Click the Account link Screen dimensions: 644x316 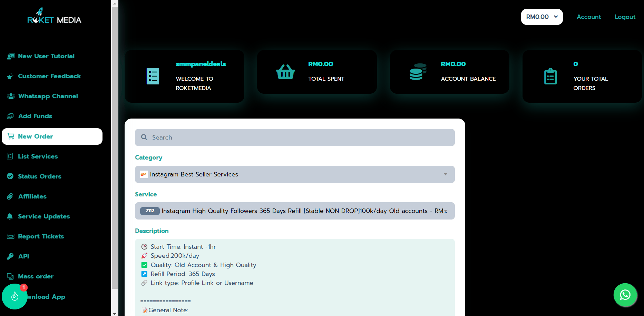click(x=588, y=17)
